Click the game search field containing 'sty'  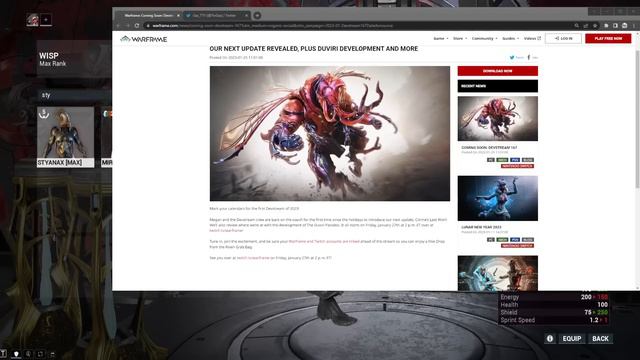coord(76,95)
